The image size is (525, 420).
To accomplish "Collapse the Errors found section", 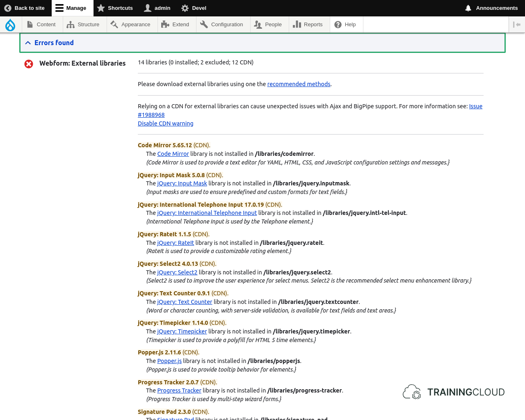I will click(262, 43).
